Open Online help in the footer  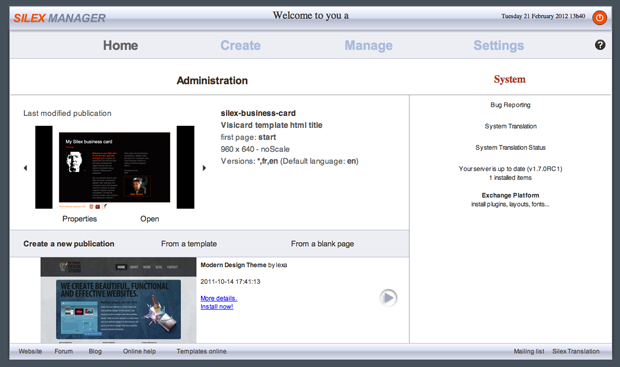(139, 351)
